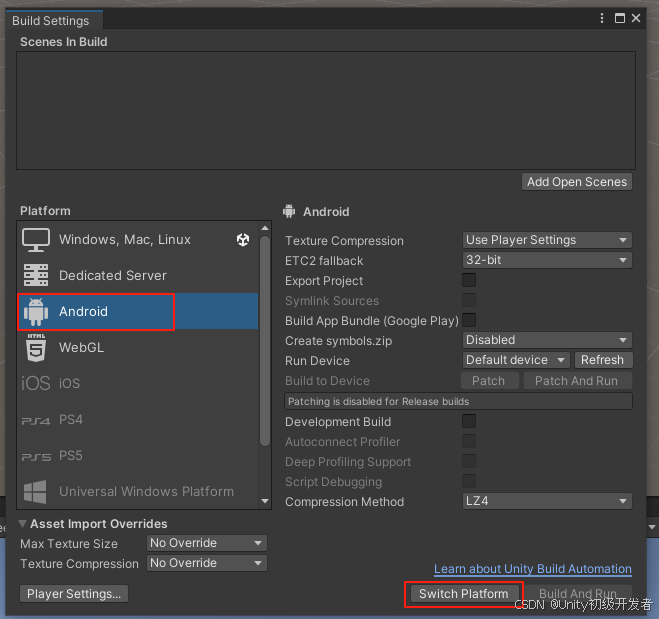Click the WebGL HTML5 shield icon

36,348
